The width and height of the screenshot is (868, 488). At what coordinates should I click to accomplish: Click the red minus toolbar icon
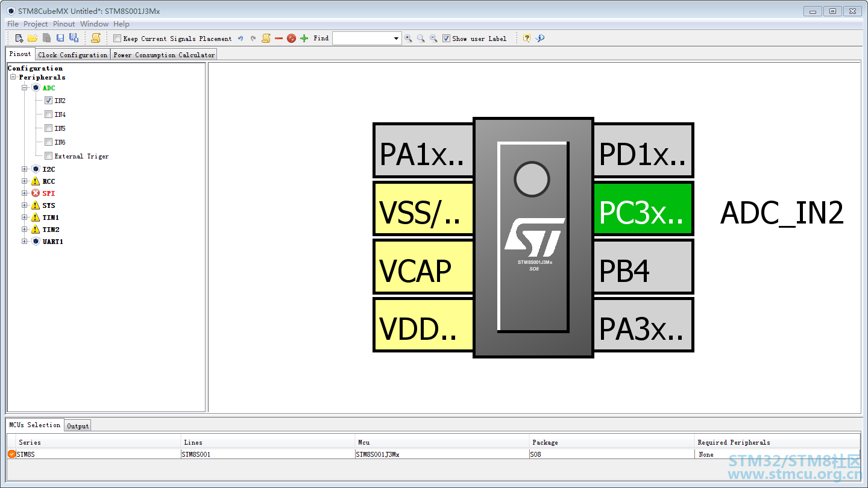278,38
